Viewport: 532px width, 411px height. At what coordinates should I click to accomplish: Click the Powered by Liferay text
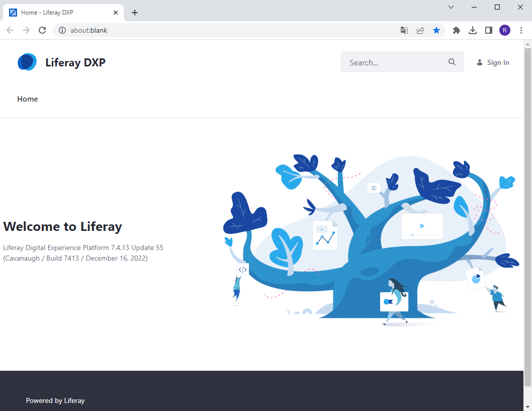pyautogui.click(x=55, y=400)
